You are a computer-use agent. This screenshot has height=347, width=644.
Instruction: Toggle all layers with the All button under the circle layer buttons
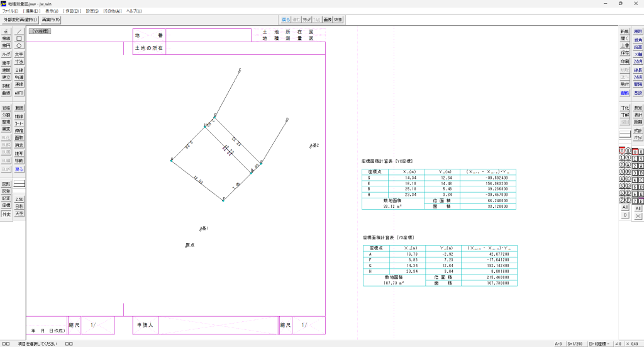pyautogui.click(x=625, y=207)
